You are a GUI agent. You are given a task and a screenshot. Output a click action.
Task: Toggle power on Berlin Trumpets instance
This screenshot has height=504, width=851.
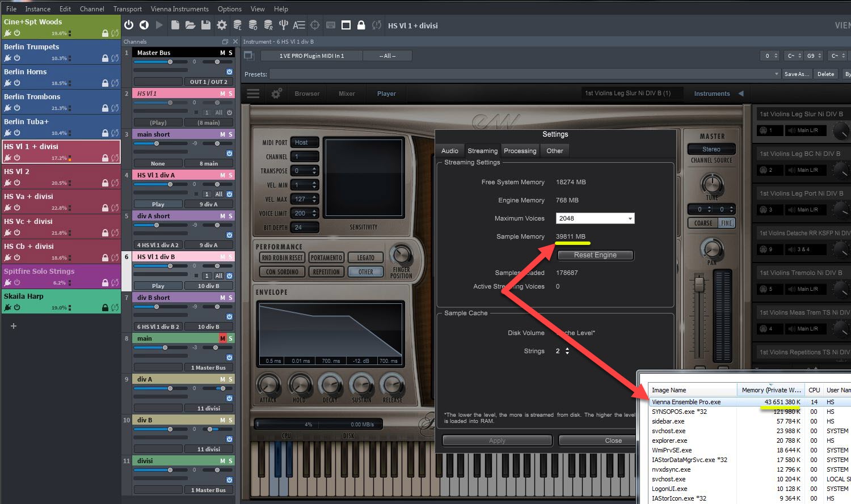click(x=17, y=58)
